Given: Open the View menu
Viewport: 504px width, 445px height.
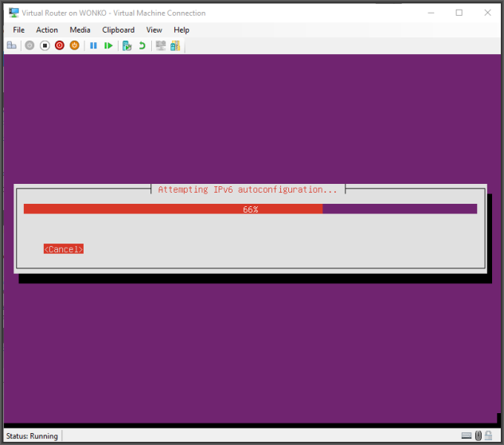Looking at the screenshot, I should (154, 30).
